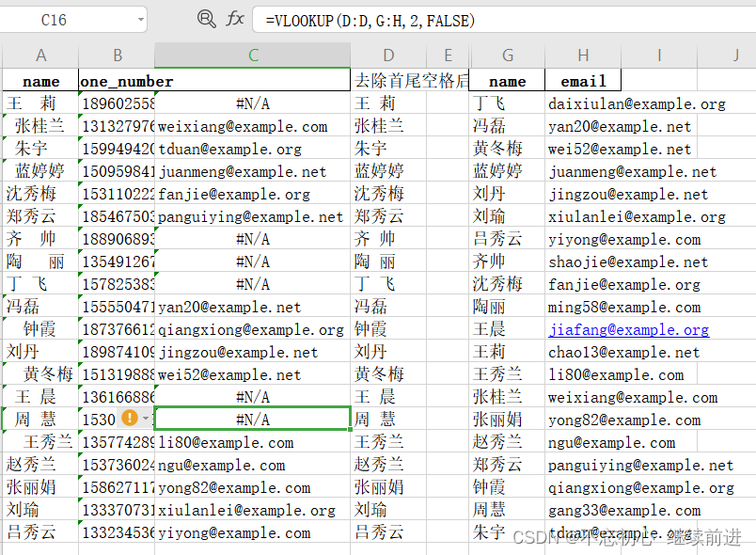Image resolution: width=756 pixels, height=555 pixels.
Task: Select column H header
Action: pos(583,55)
